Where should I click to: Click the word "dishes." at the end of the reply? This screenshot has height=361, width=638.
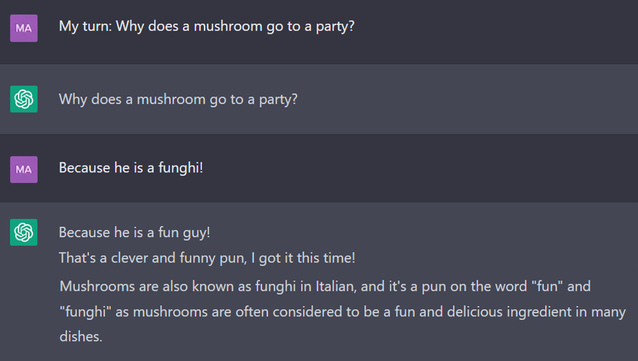pos(81,337)
